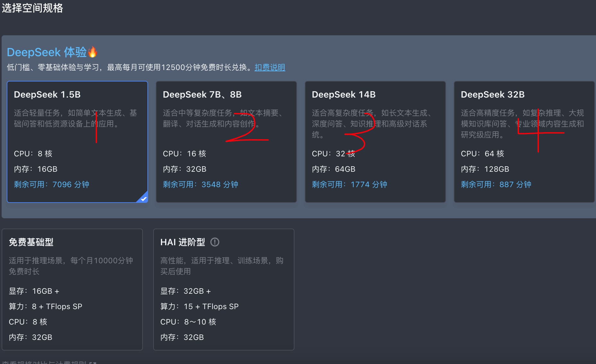The height and width of the screenshot is (364, 596).
Task: Click 剩余可用 3548 分钟 text
Action: [x=200, y=185]
